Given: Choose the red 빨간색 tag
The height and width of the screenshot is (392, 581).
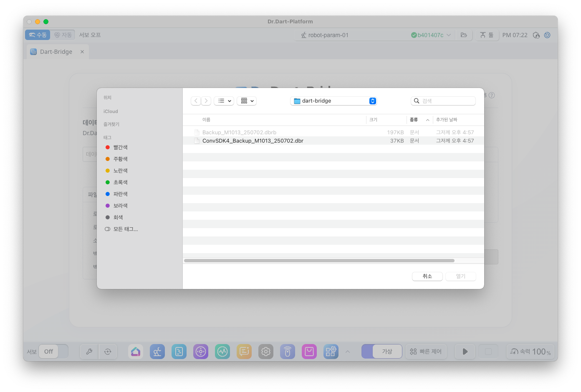Looking at the screenshot, I should [x=120, y=147].
